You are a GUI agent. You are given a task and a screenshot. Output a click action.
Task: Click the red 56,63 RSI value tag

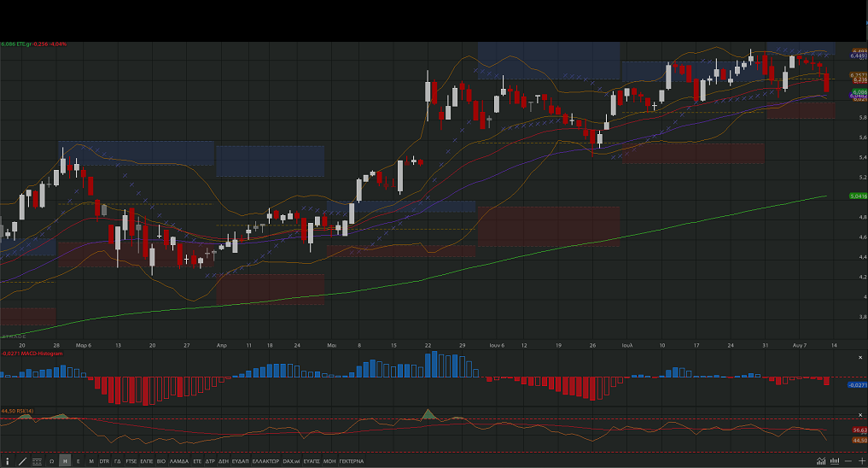[859, 430]
